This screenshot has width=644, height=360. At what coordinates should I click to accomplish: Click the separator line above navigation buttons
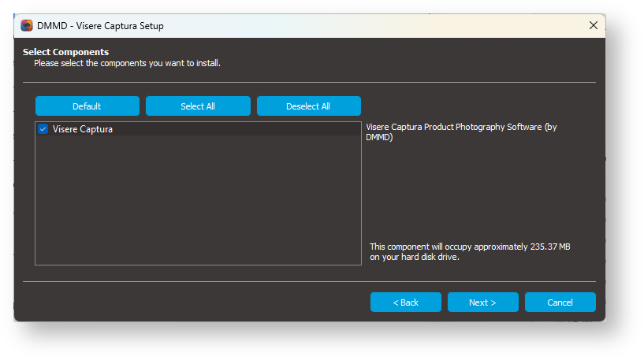309,281
